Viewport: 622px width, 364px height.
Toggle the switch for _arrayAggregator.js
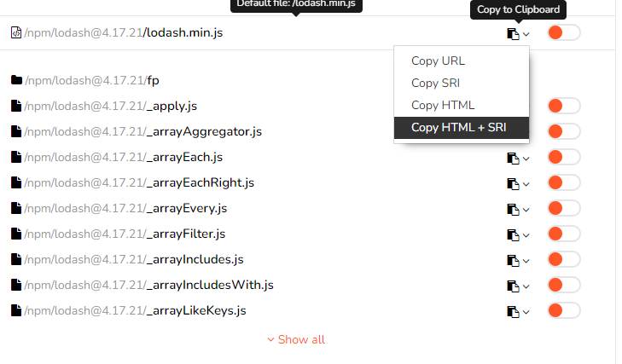[564, 131]
